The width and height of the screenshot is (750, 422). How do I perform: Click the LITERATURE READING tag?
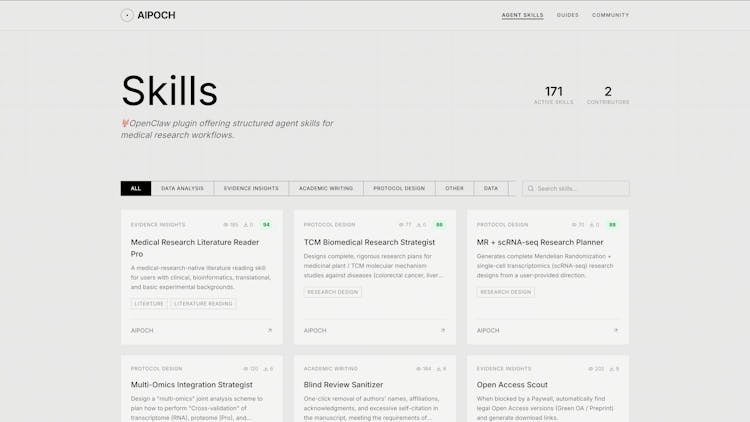(x=204, y=304)
